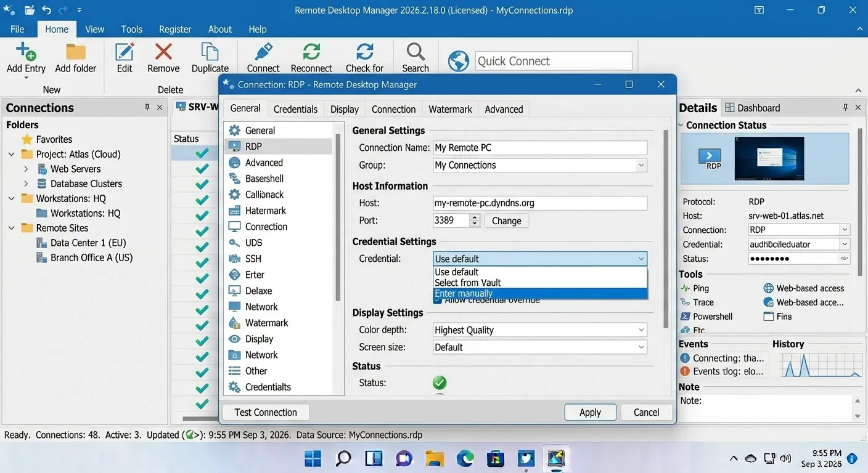Click the Change port button
This screenshot has width=868, height=473.
pyautogui.click(x=507, y=220)
